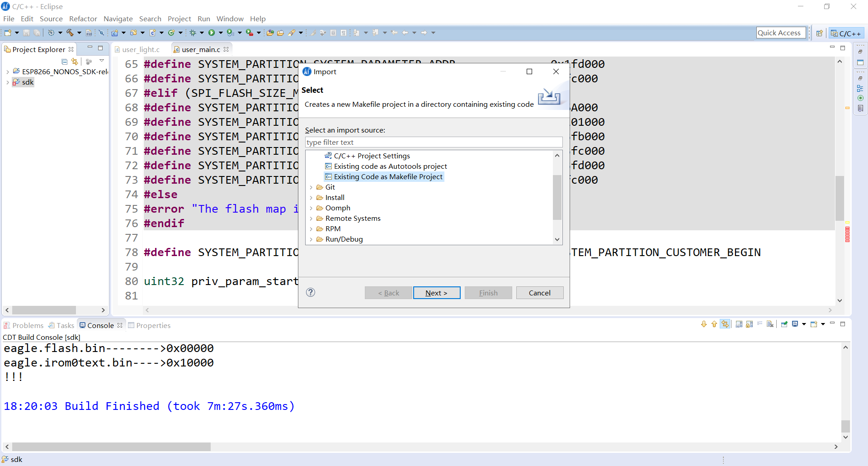The width and height of the screenshot is (868, 466).
Task: Toggle Link with Editor in Project Explorer
Action: pos(75,61)
